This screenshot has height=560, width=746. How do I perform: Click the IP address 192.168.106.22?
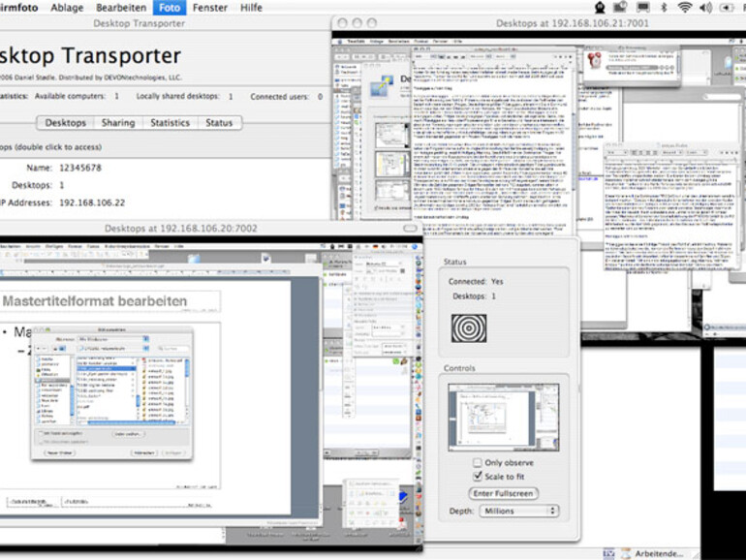(x=92, y=202)
